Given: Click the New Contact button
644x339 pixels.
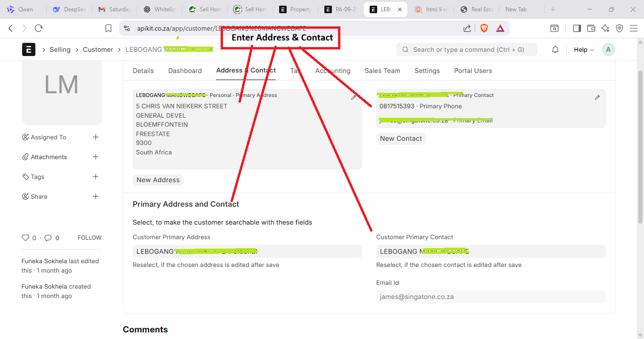Looking at the screenshot, I should 401,138.
